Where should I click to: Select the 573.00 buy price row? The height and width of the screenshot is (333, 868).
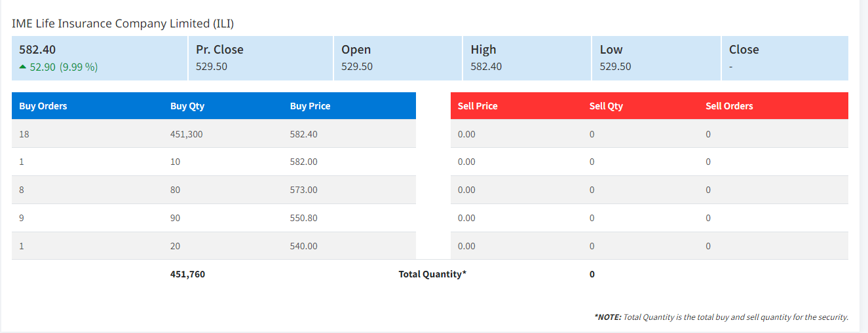[303, 190]
